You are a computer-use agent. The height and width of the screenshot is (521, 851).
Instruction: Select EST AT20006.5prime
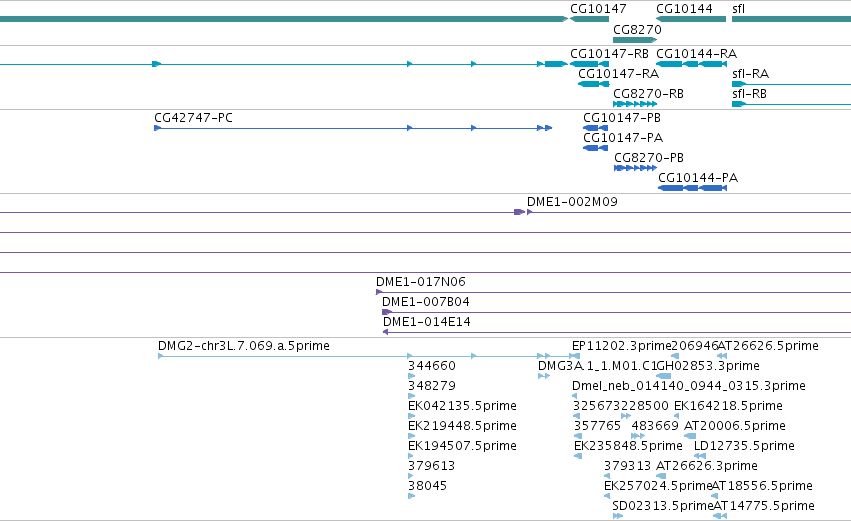coord(735,427)
